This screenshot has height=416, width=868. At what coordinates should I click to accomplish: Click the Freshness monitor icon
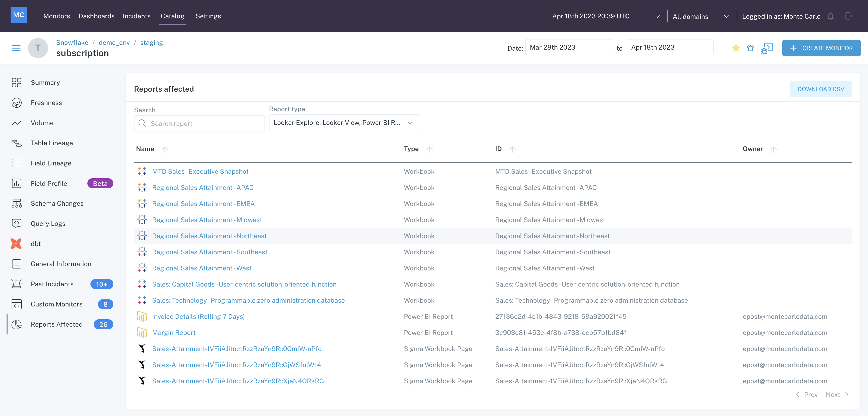[x=17, y=102]
